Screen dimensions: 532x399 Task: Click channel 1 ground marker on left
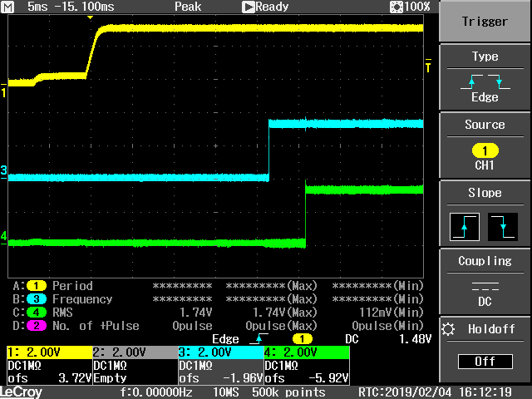tap(3, 91)
